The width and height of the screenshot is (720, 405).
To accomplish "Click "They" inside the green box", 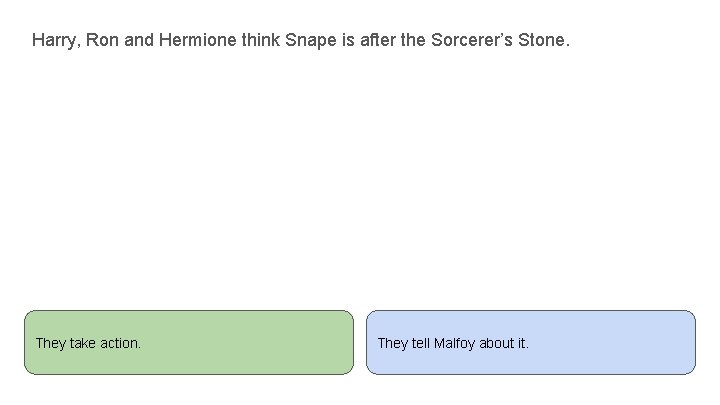I will [x=50, y=343].
